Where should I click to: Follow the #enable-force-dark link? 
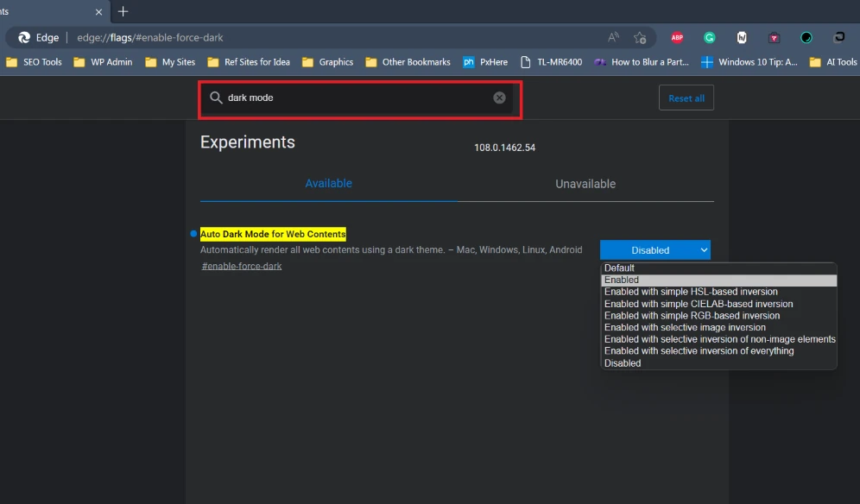click(242, 266)
